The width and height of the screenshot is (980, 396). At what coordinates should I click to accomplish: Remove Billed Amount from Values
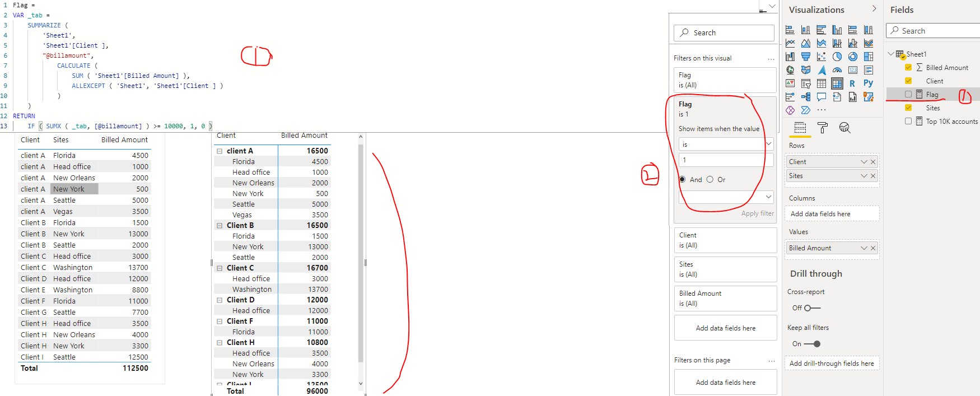[873, 248]
